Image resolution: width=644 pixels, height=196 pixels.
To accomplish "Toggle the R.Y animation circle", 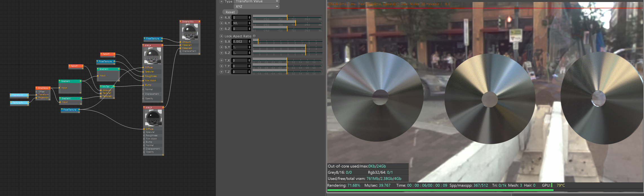I will (x=222, y=23).
